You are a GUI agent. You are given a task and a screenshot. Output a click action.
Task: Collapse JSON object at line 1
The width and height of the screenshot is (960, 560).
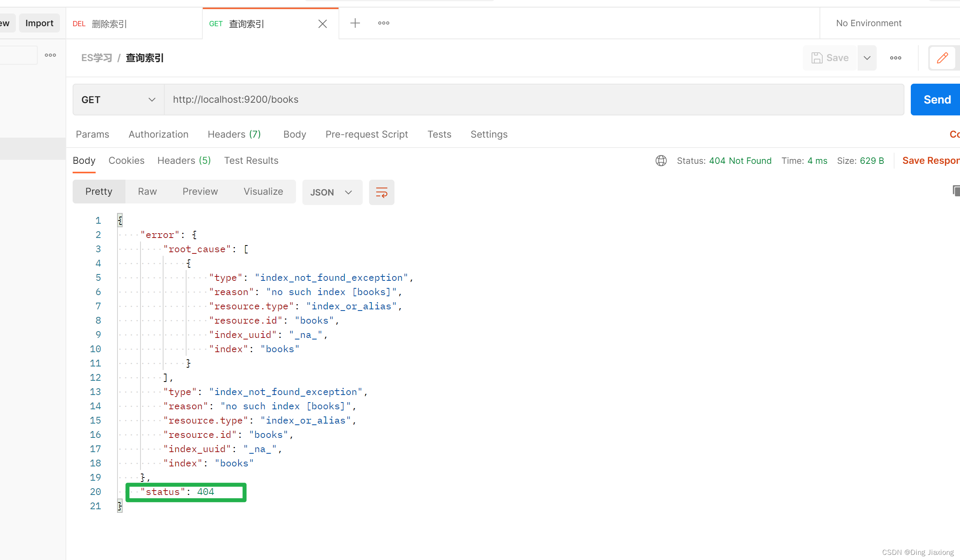(x=120, y=220)
